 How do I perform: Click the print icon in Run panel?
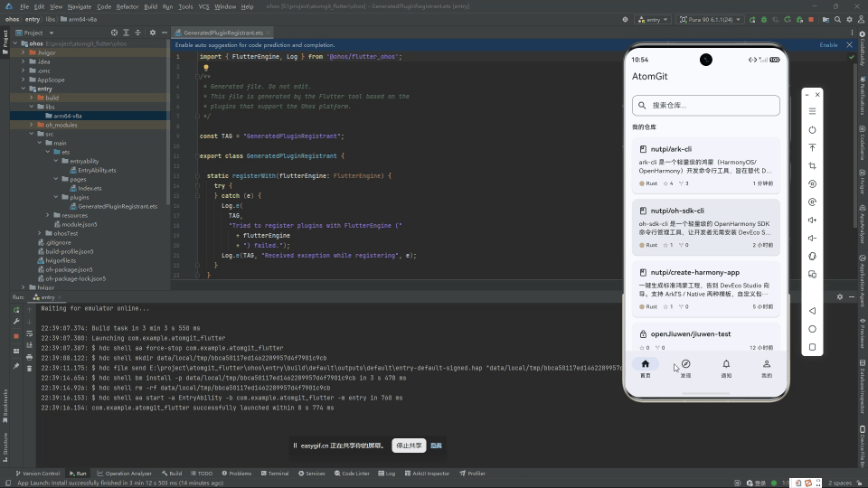[x=29, y=357]
